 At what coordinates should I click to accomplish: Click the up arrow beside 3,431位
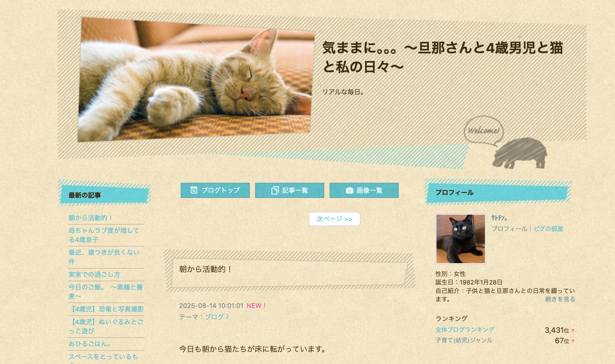pyautogui.click(x=573, y=331)
